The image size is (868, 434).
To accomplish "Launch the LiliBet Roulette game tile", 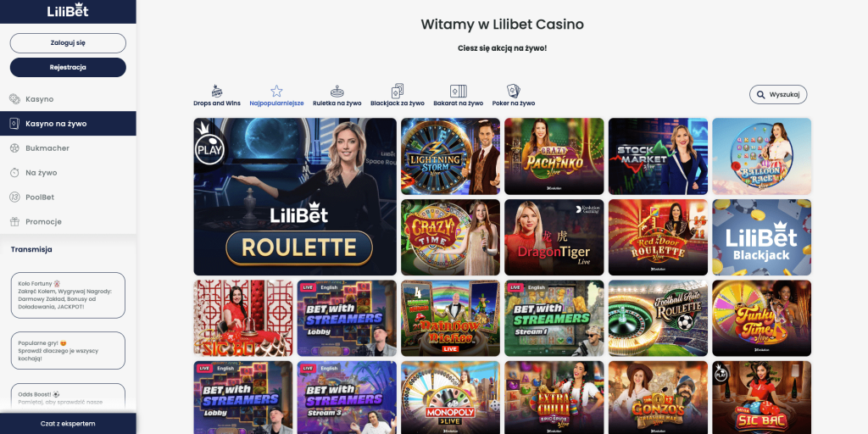I will [295, 197].
